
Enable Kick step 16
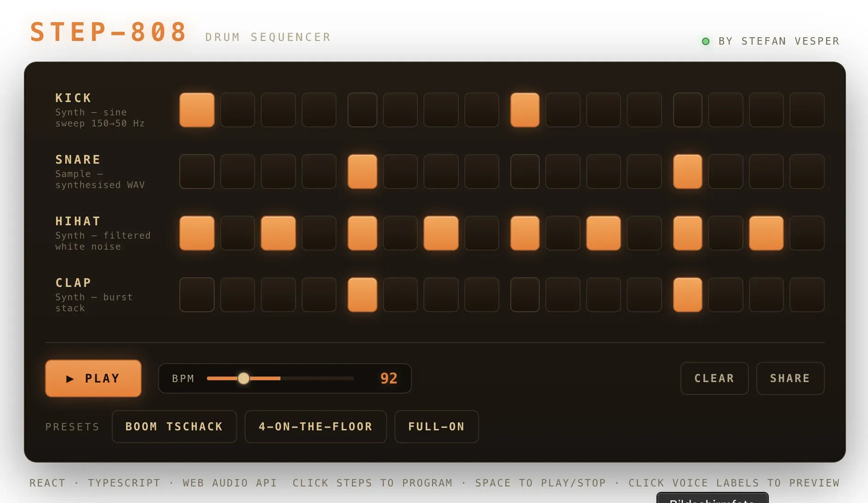pyautogui.click(x=807, y=110)
